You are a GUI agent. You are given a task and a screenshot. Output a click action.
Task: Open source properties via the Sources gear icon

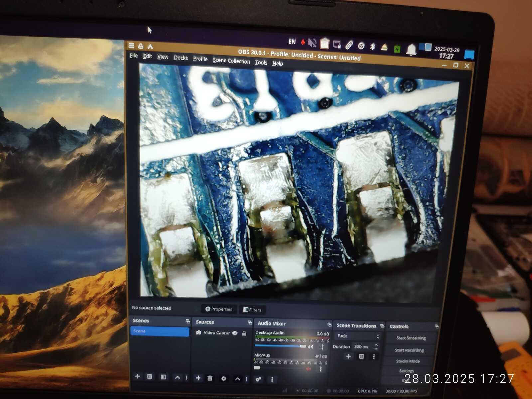point(224,378)
